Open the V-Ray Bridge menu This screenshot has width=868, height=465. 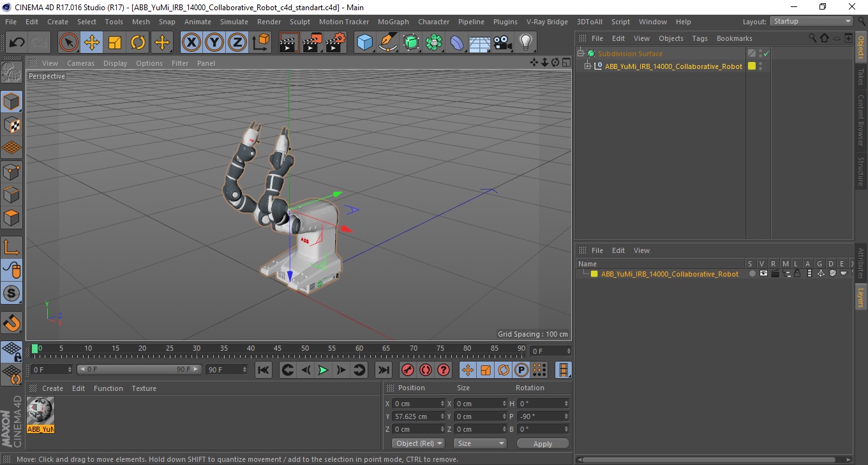pyautogui.click(x=547, y=22)
